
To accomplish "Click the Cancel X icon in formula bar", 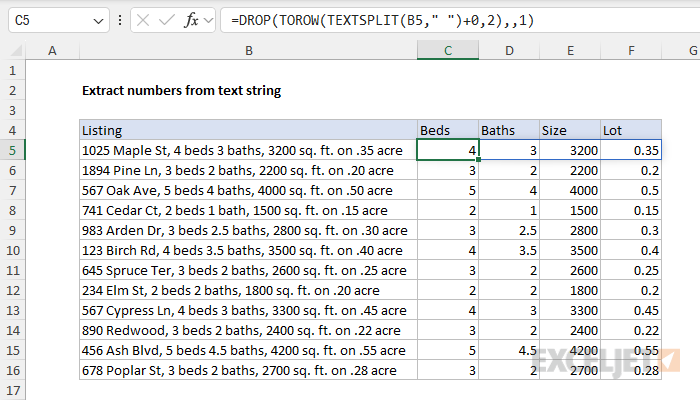I will point(143,20).
